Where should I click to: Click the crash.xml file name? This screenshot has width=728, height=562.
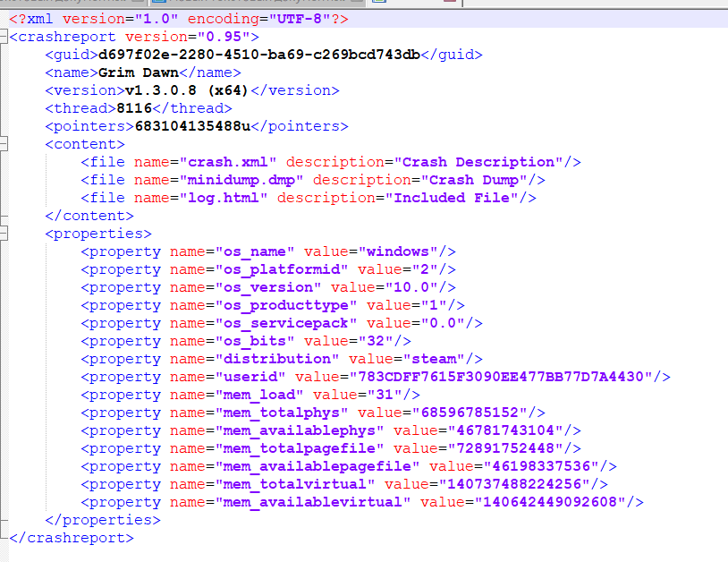click(227, 162)
